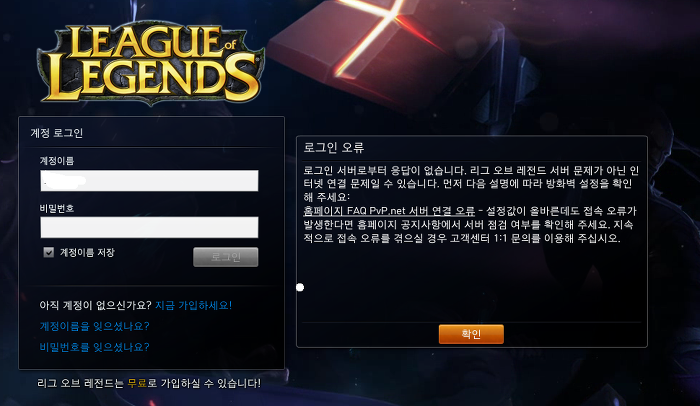This screenshot has width=700, height=406.
Task: Click the 비밀번호 field label
Action: (57, 208)
